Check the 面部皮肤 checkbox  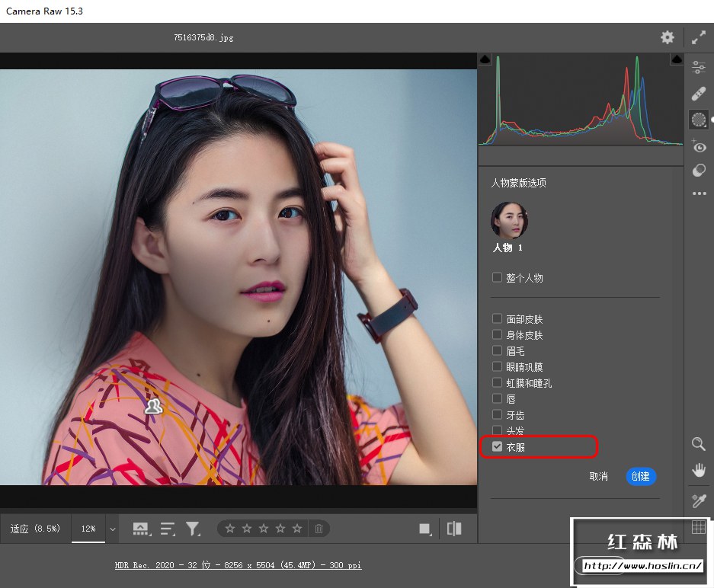pyautogui.click(x=498, y=319)
